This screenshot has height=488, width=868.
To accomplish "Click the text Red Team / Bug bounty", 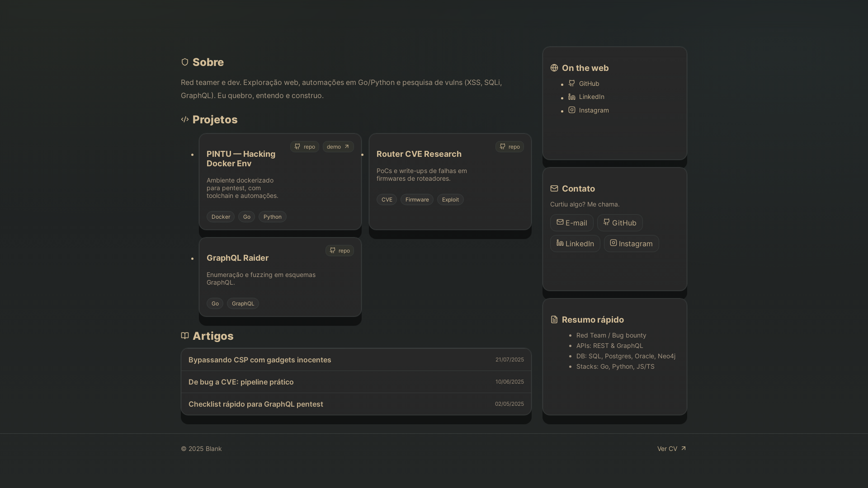I will click(611, 335).
